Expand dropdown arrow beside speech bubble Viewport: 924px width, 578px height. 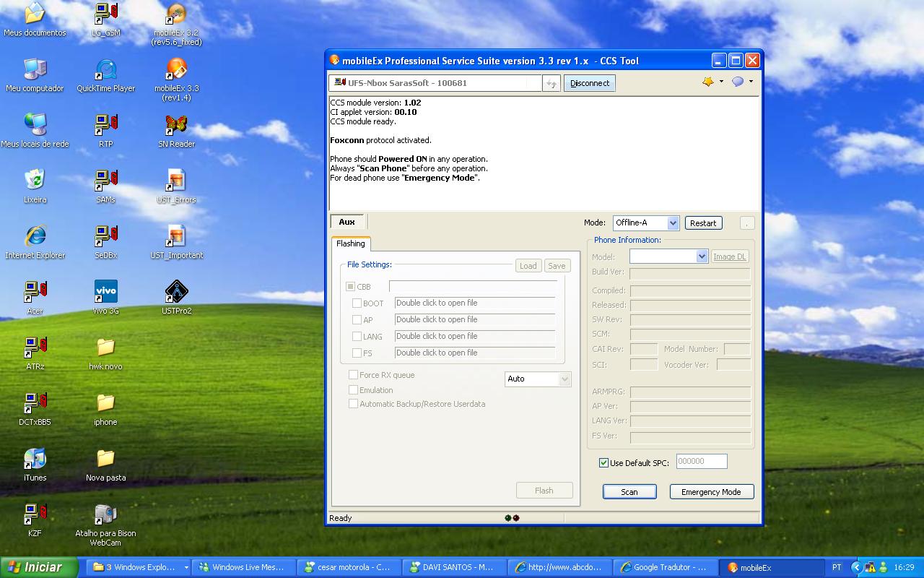(x=751, y=82)
